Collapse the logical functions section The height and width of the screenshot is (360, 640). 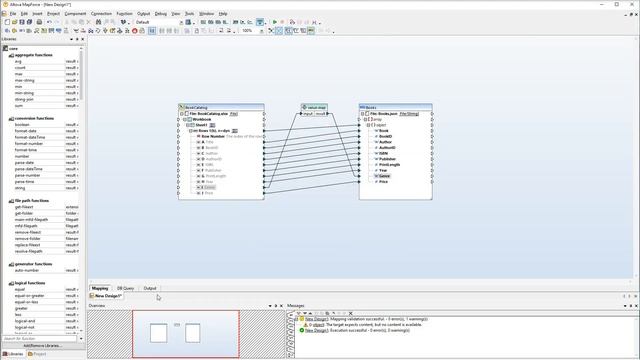pos(11,283)
